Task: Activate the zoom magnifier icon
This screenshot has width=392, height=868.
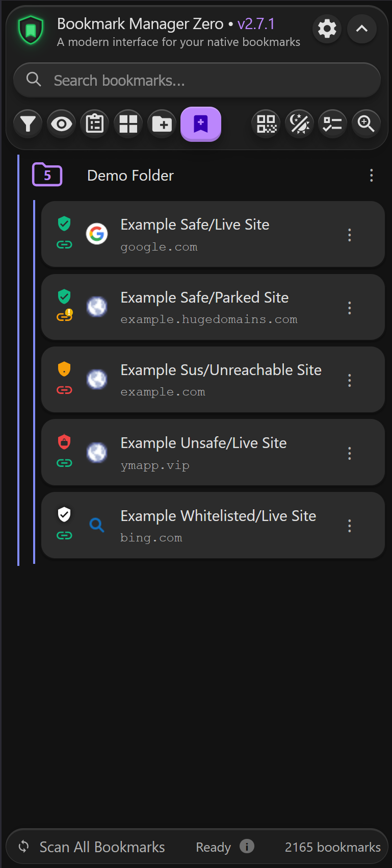Action: click(366, 123)
